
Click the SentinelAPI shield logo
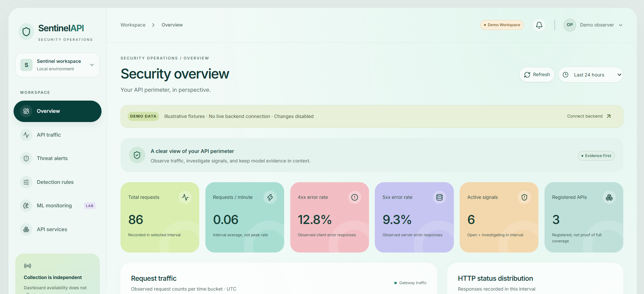[26, 32]
